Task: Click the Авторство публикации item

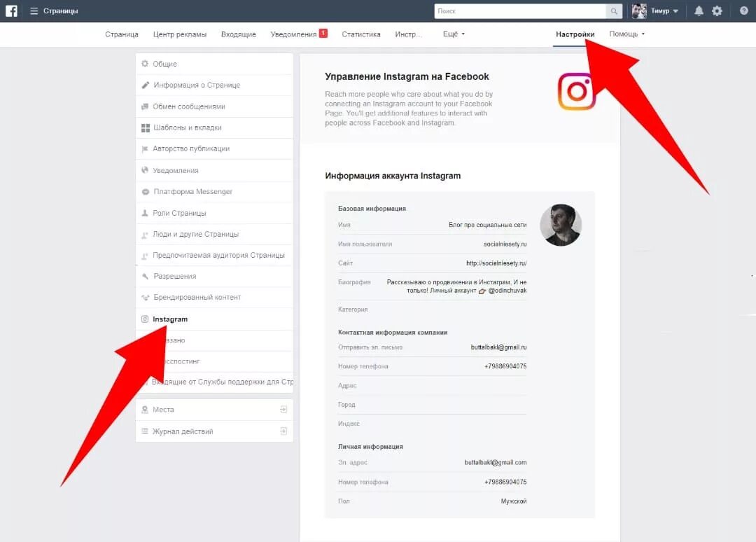Action: [215, 149]
